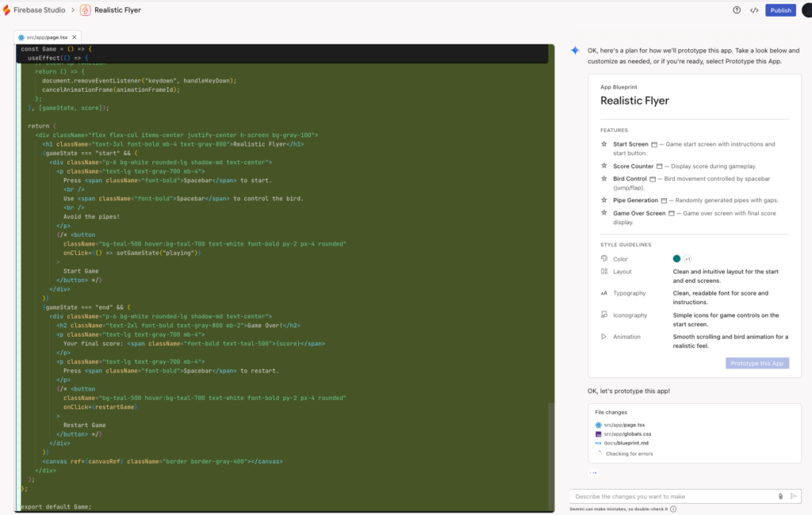Click the Firebase Studio flame logo

(7, 10)
